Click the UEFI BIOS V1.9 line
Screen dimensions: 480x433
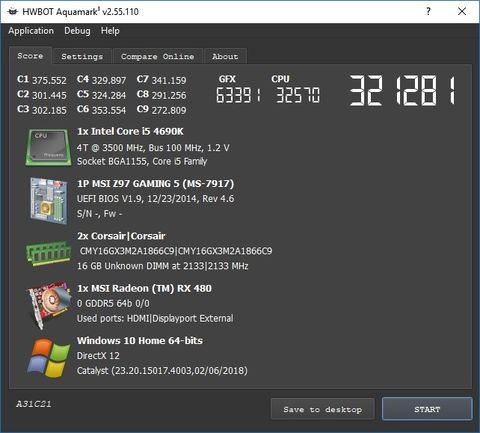[x=155, y=199]
